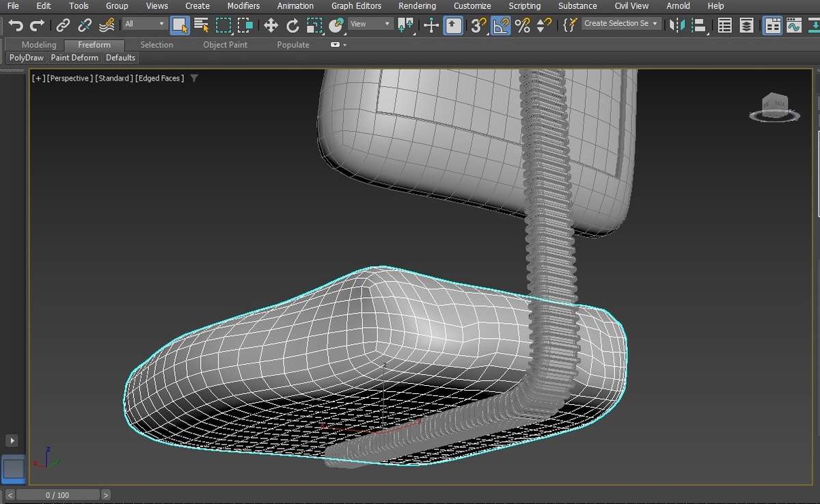
Task: Open the Scene Explorer icon
Action: [725, 25]
